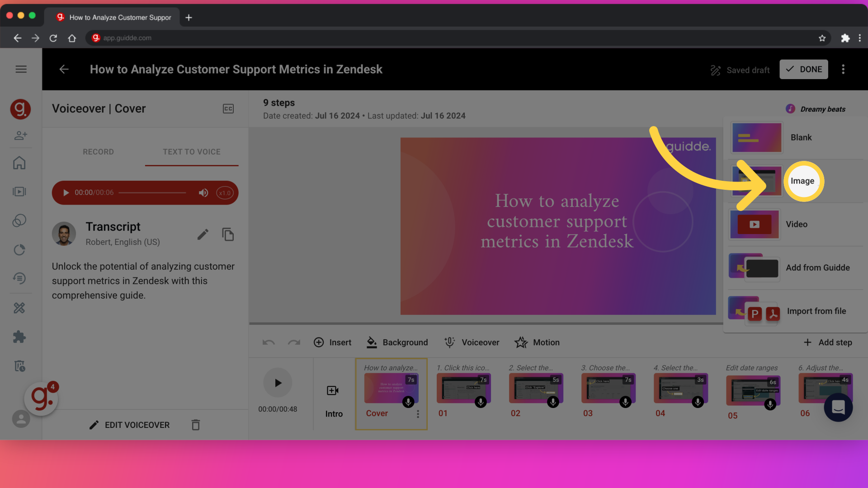Screen dimensions: 868x488
Task: Switch to the RECORD tab
Action: tap(98, 152)
